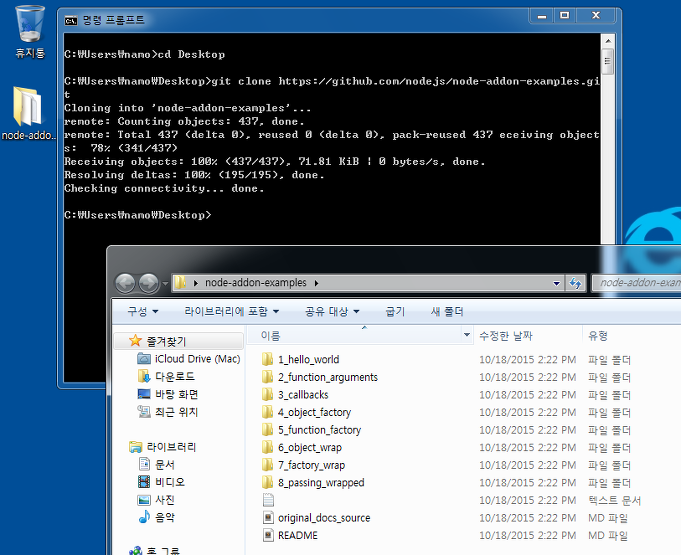Select the 5_function_factory folder icon

268,429
